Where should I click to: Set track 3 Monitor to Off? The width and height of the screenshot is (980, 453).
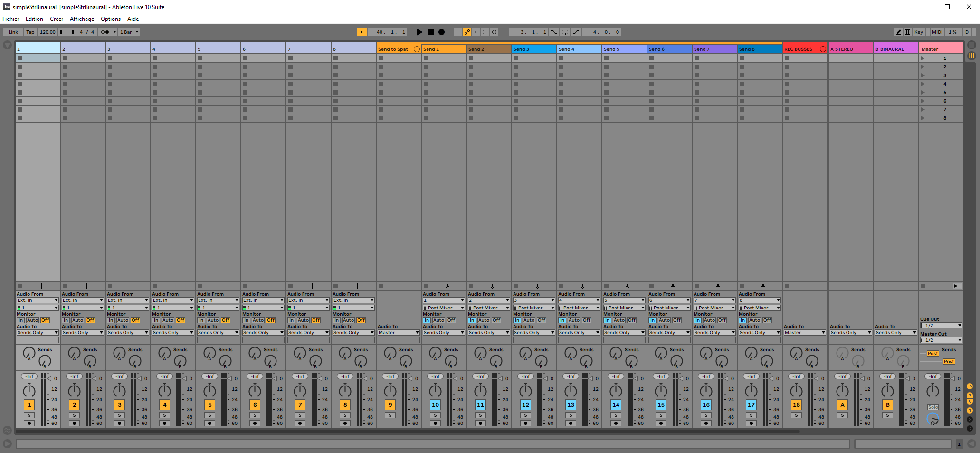coord(135,320)
